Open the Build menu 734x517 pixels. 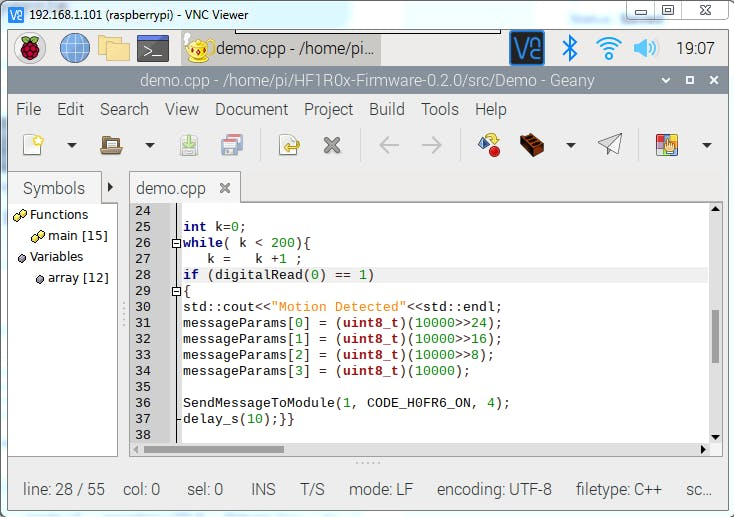387,109
